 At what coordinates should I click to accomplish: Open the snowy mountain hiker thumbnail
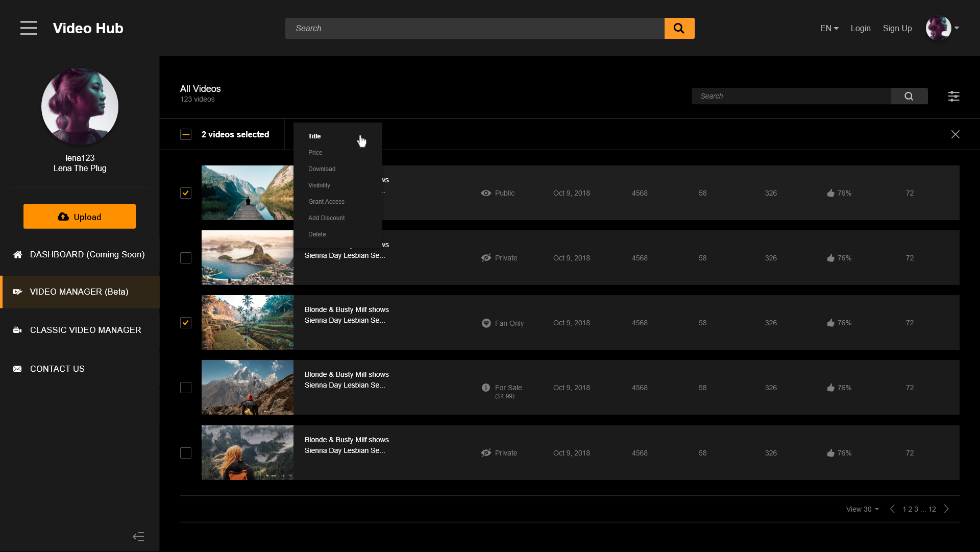click(248, 387)
